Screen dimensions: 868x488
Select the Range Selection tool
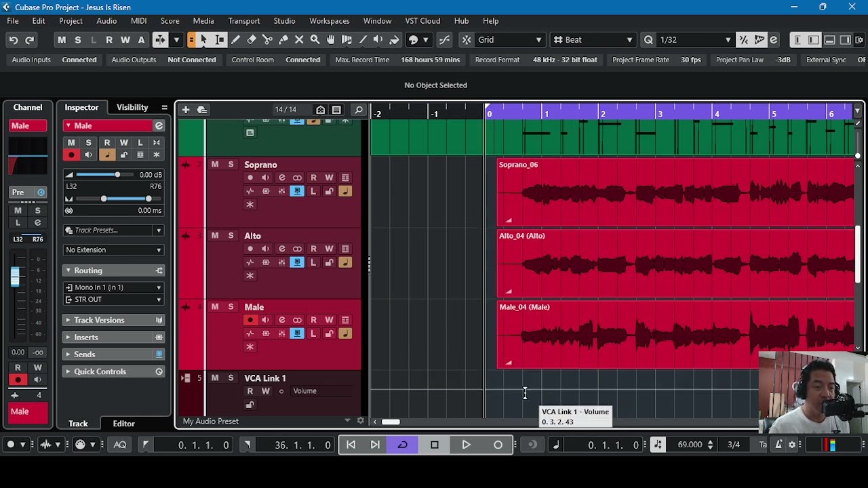(220, 40)
